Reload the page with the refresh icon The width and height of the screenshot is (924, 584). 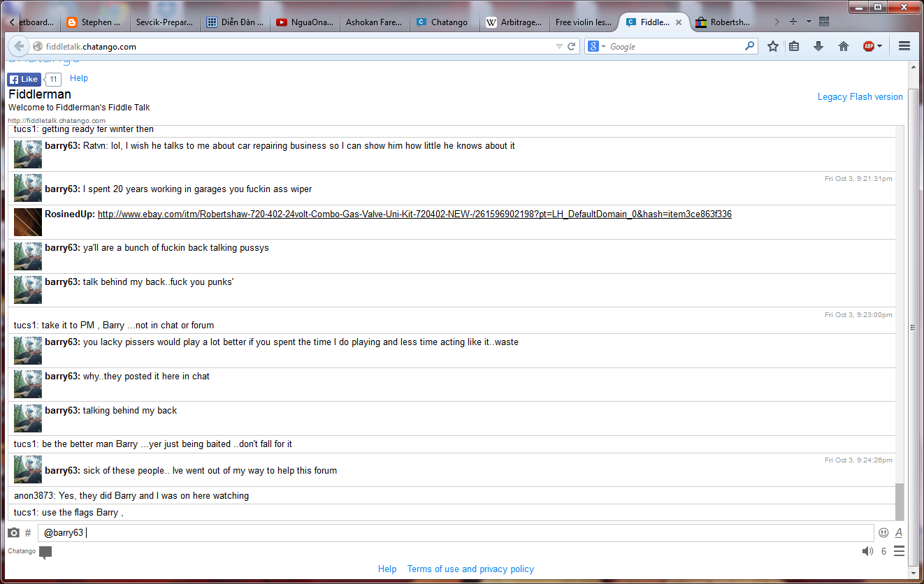(x=572, y=47)
